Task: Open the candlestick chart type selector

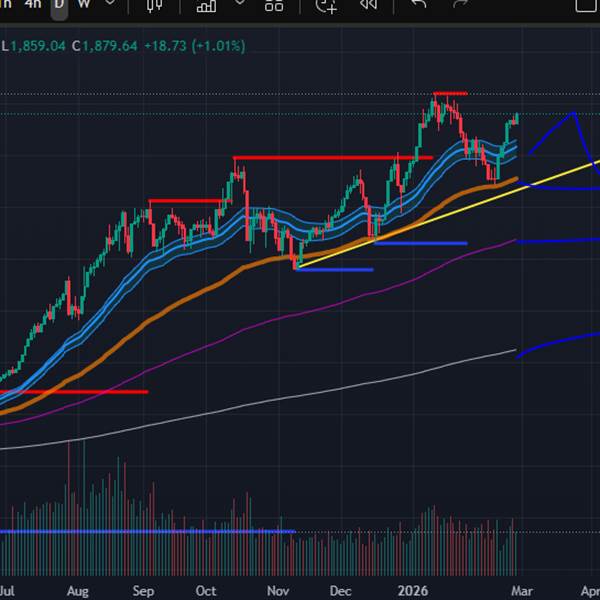Action: click(155, 5)
